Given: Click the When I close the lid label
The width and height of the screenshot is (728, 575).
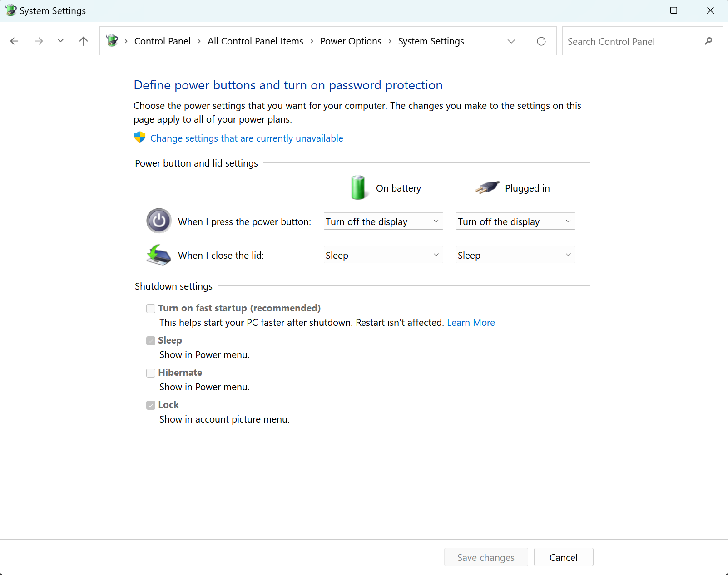Looking at the screenshot, I should click(221, 256).
